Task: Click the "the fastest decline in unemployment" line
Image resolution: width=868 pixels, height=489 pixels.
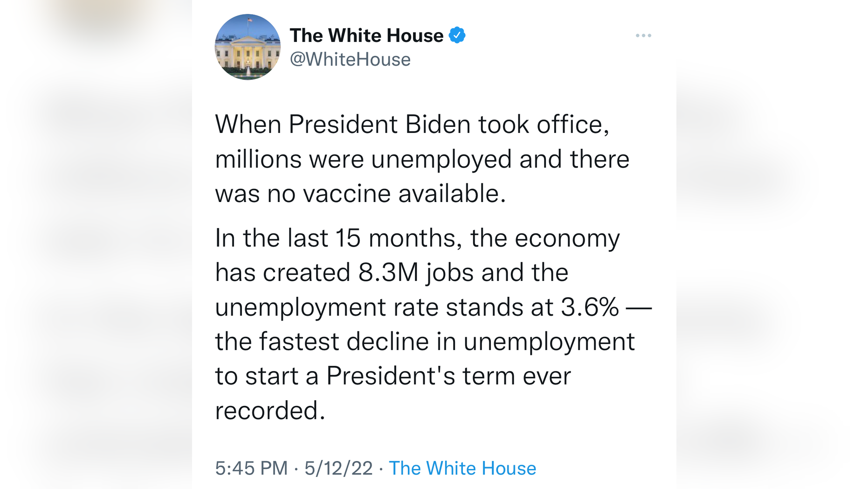Action: tap(425, 342)
